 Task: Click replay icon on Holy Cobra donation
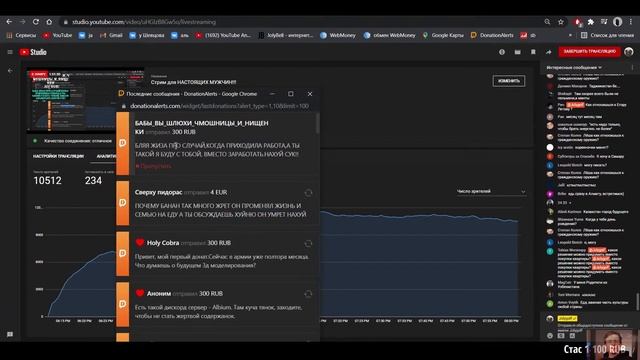point(308,244)
